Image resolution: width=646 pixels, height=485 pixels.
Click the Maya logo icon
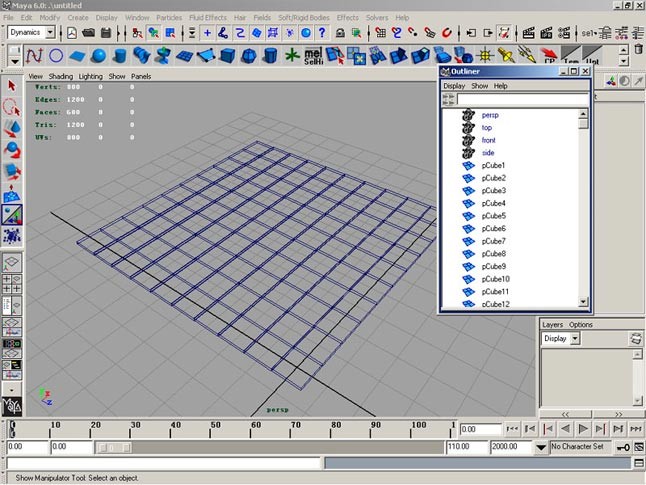[12, 406]
